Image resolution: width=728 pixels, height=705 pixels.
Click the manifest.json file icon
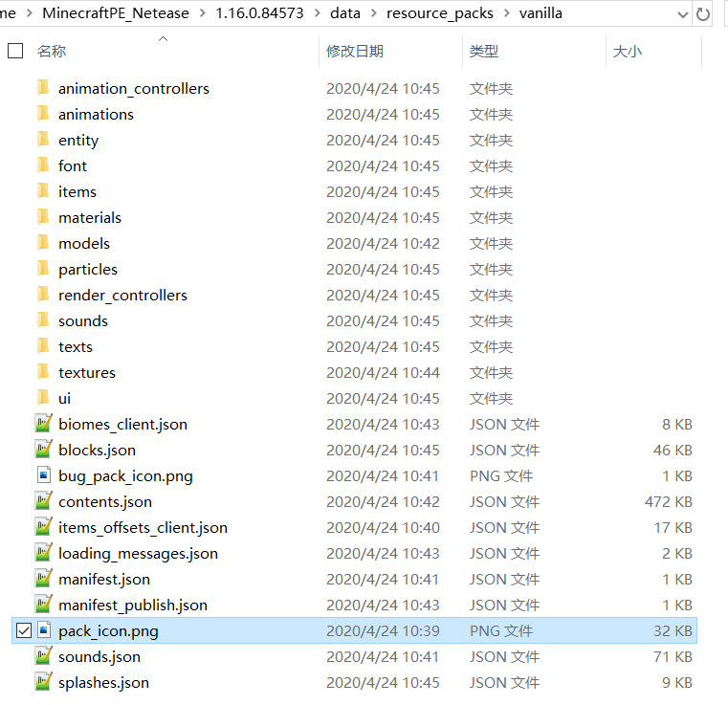43,579
